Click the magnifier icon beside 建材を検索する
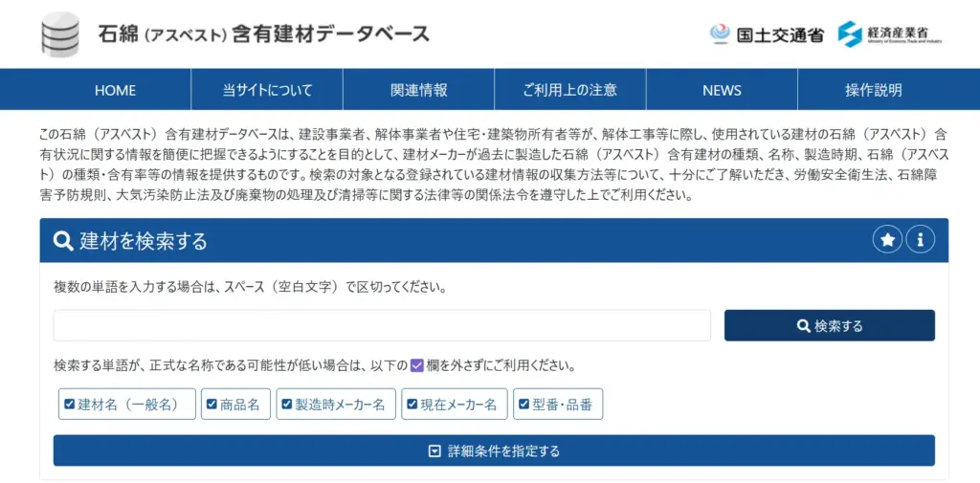 click(63, 241)
